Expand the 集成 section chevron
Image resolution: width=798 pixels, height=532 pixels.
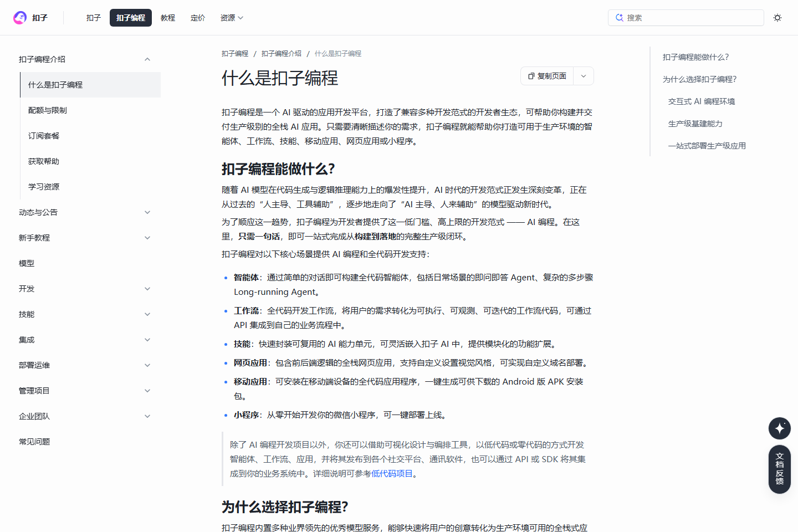click(147, 340)
